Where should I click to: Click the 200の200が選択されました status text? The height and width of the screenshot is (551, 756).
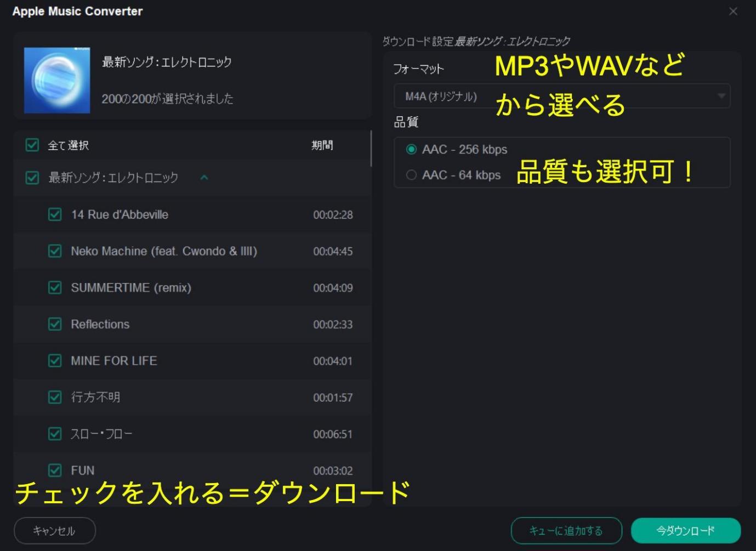pyautogui.click(x=167, y=99)
